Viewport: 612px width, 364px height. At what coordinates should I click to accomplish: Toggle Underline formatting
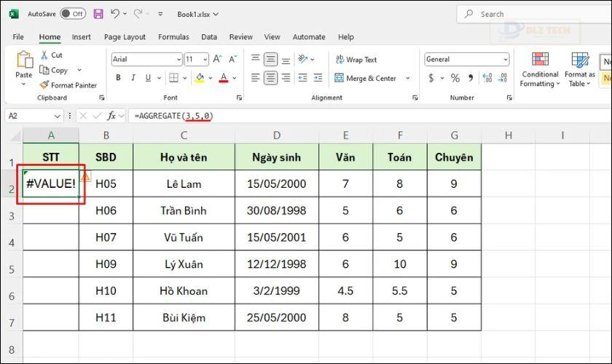pos(148,78)
